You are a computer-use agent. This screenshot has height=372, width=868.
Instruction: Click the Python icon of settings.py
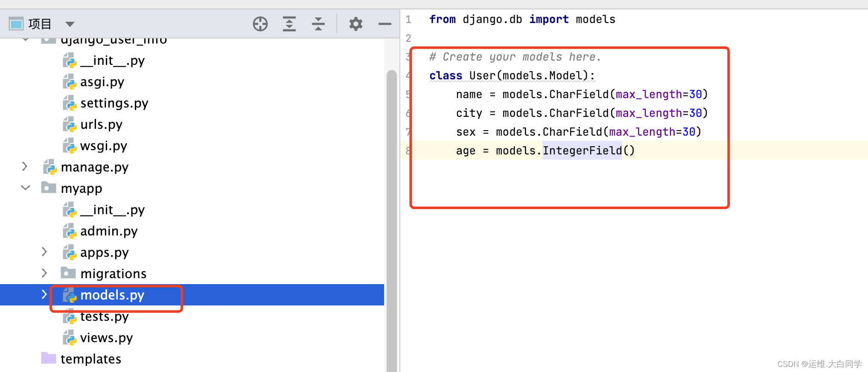(70, 103)
